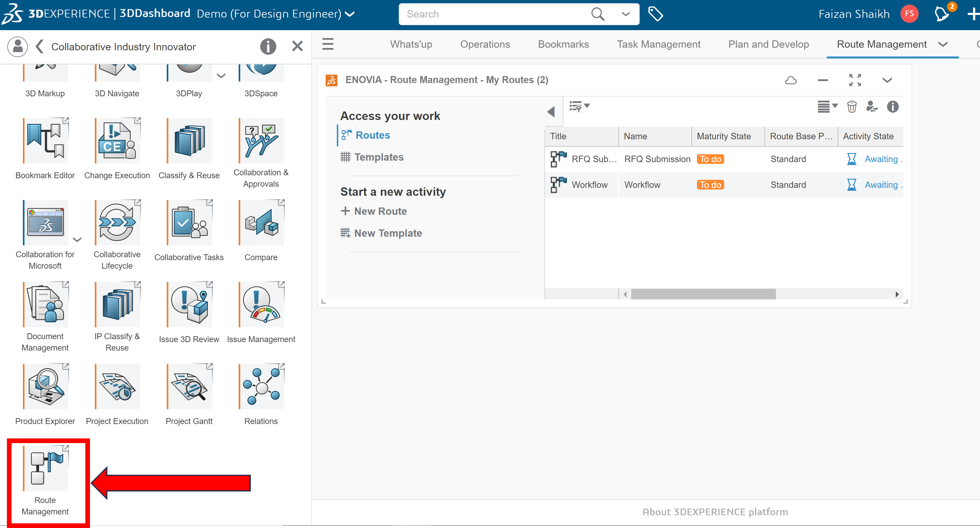Open the widget menu chevron
This screenshot has height=528, width=980.
coord(887,80)
